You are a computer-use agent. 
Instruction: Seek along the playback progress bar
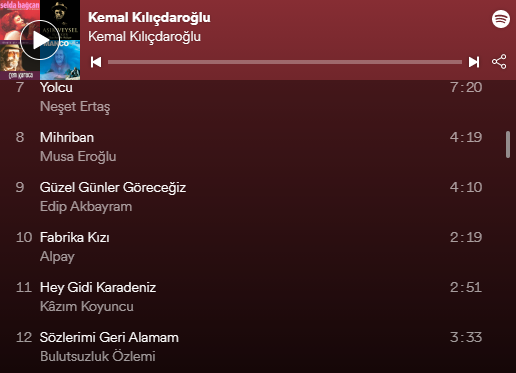coord(285,62)
